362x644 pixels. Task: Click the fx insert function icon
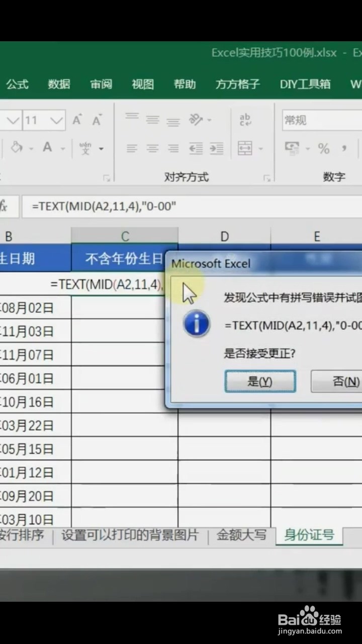(x=4, y=206)
